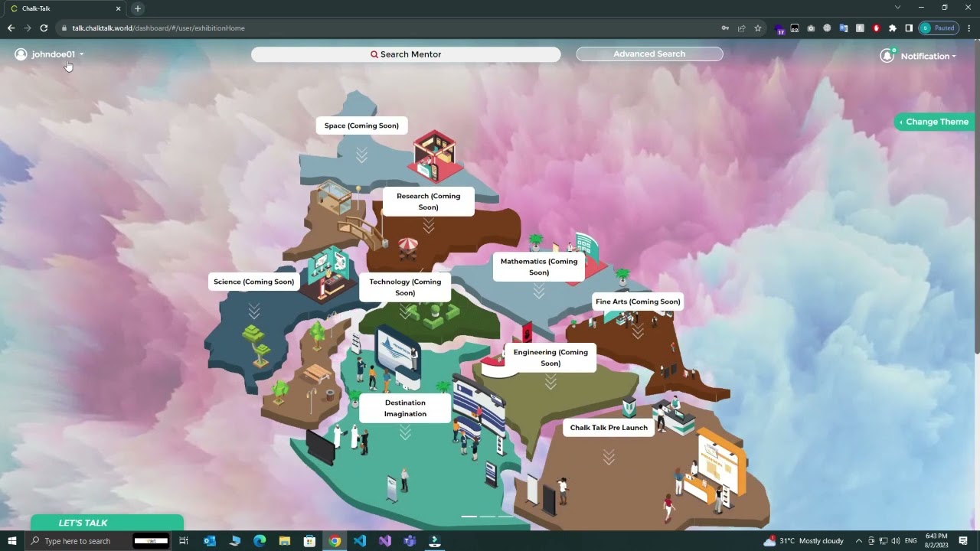980x551 pixels.
Task: Open Microsoft Teams from the taskbar
Action: click(410, 541)
